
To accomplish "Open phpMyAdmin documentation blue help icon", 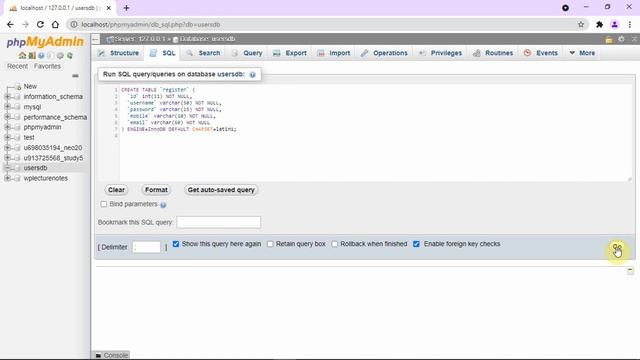I will (x=41, y=55).
